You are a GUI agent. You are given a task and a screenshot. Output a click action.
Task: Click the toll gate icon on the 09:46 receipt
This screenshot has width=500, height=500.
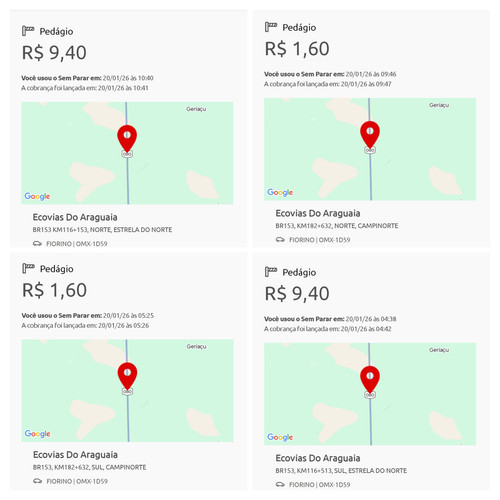coord(271,27)
